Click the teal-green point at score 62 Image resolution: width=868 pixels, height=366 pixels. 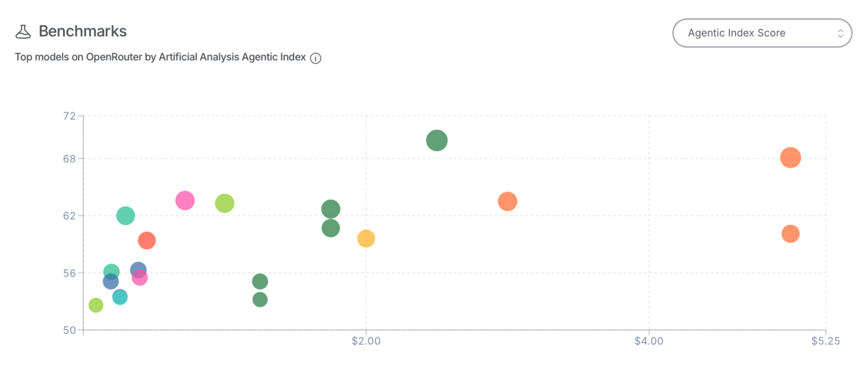pos(125,215)
